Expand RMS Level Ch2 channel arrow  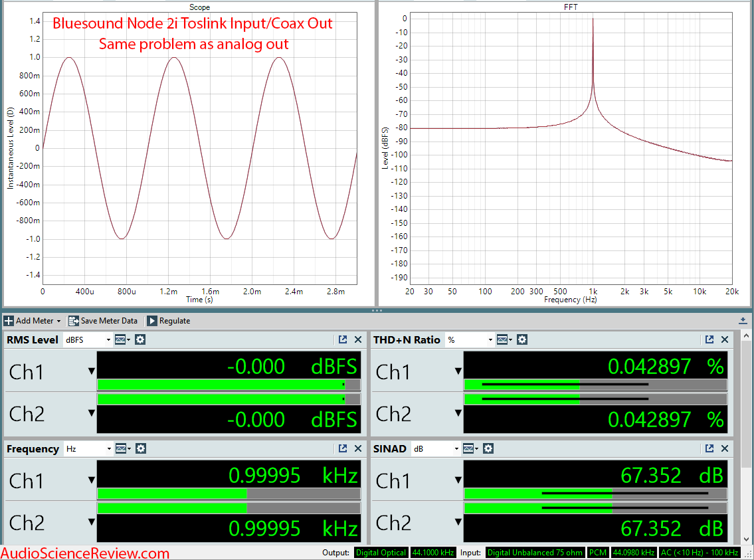click(x=92, y=413)
